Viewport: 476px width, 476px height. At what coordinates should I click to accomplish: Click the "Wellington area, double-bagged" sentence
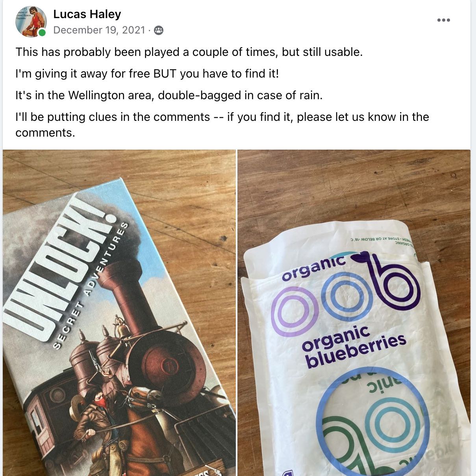(x=169, y=95)
